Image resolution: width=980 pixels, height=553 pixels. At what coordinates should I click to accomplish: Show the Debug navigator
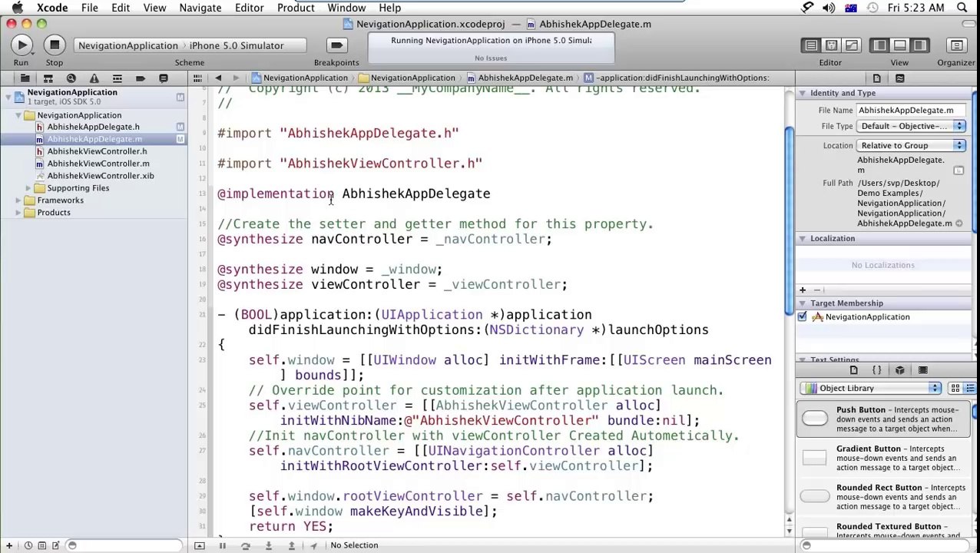117,78
